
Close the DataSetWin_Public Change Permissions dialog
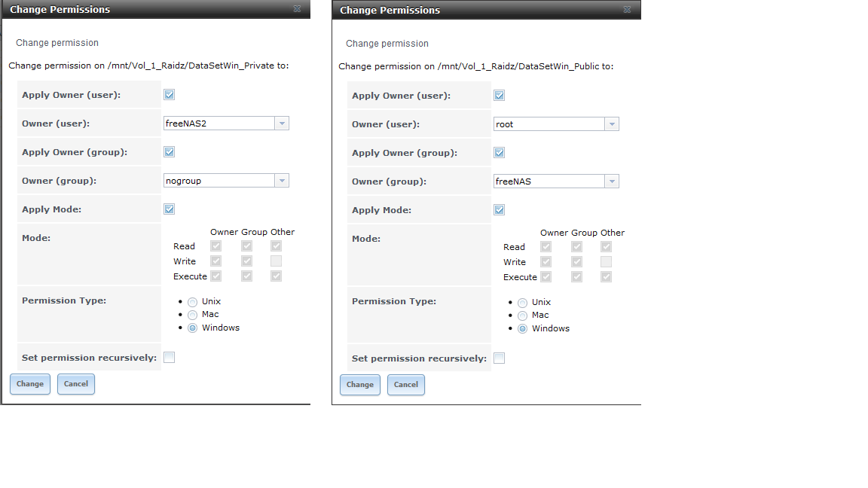pos(627,9)
